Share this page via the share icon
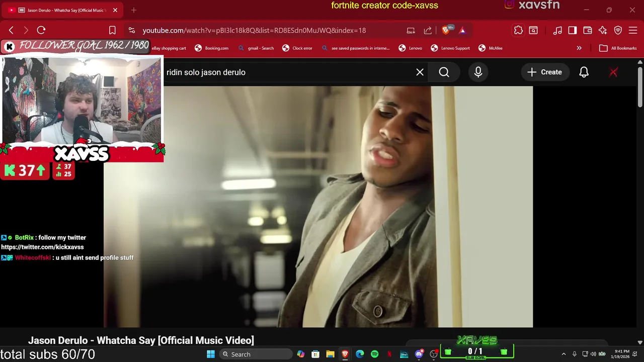The image size is (644, 362). (428, 30)
